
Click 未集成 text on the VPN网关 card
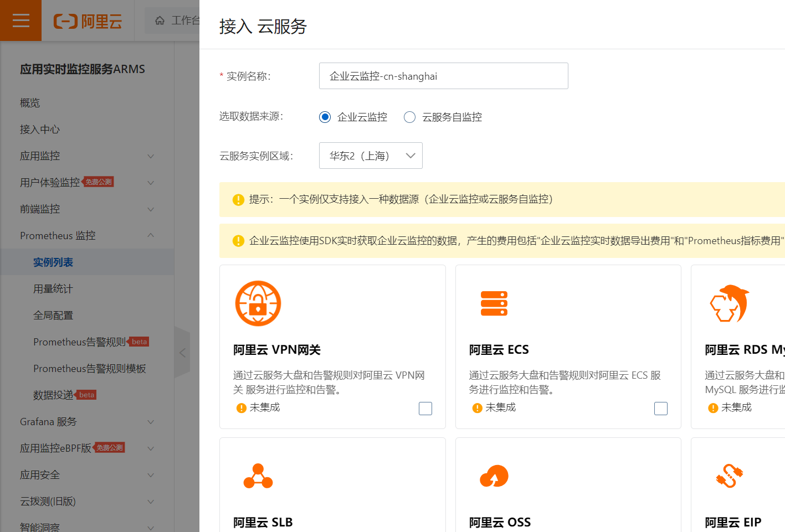click(265, 407)
